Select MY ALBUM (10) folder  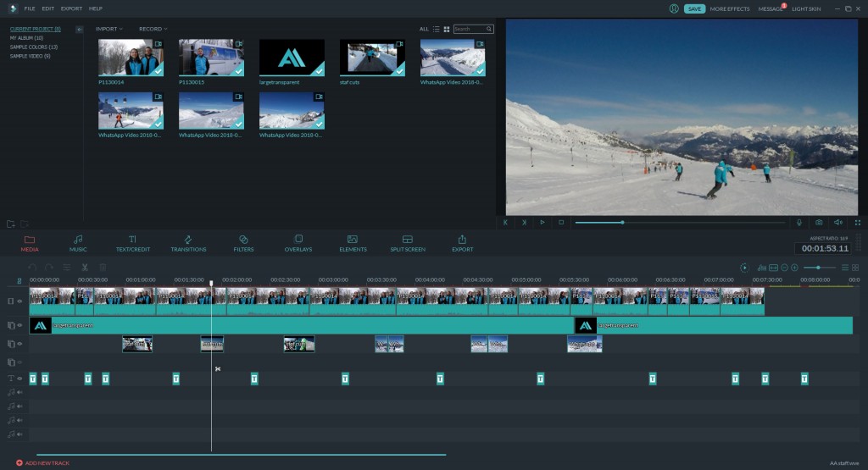pos(26,38)
